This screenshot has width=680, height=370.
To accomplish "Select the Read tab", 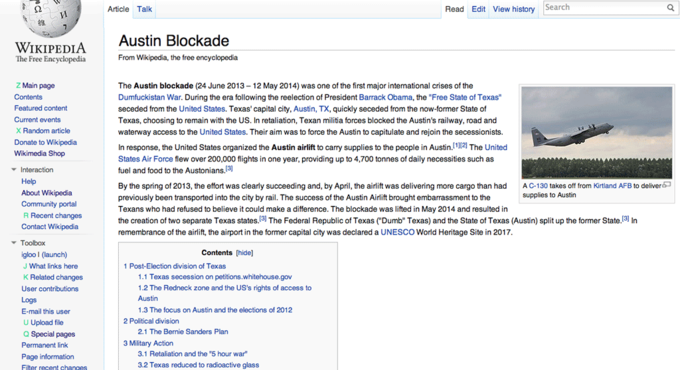I will click(x=454, y=9).
